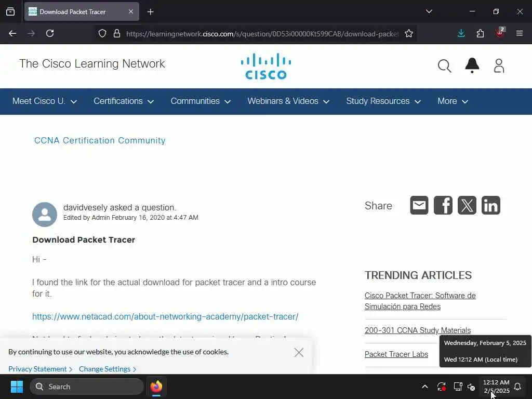The height and width of the screenshot is (399, 532).
Task: Open the Firefox downloads panel
Action: pos(461,34)
